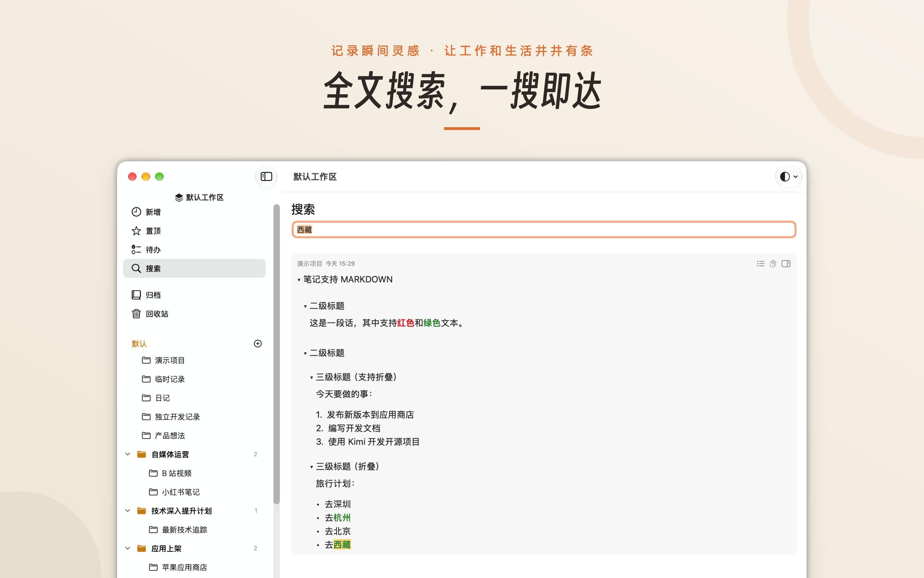Click the red 红色 text
924x578 pixels.
click(x=406, y=323)
